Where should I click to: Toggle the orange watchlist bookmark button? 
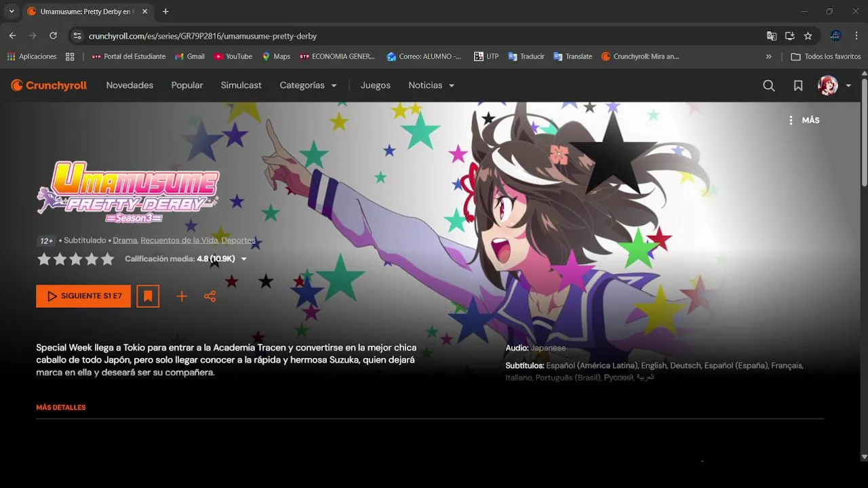[148, 296]
